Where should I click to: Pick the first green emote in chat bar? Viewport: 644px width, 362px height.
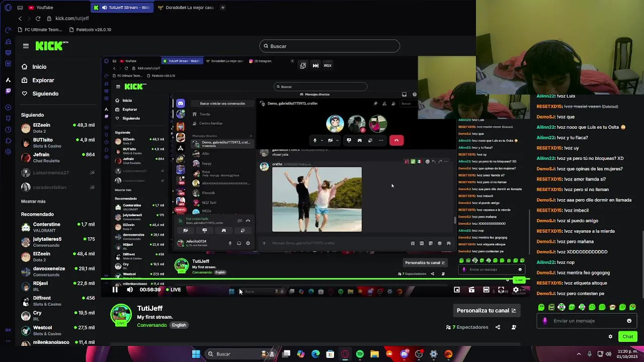541,307
